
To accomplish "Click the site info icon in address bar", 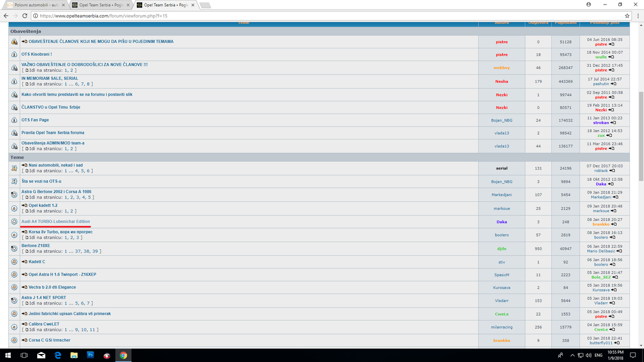I will click(36, 16).
